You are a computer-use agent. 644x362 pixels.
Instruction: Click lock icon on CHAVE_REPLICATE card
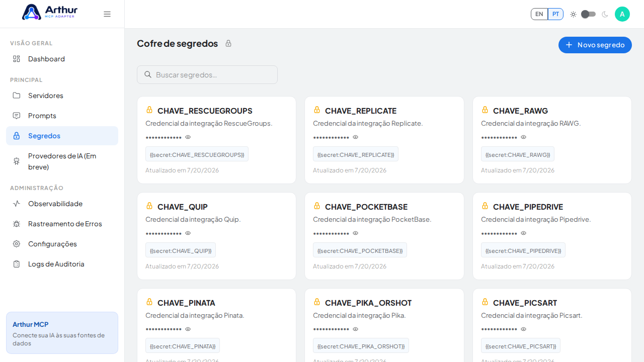317,110
